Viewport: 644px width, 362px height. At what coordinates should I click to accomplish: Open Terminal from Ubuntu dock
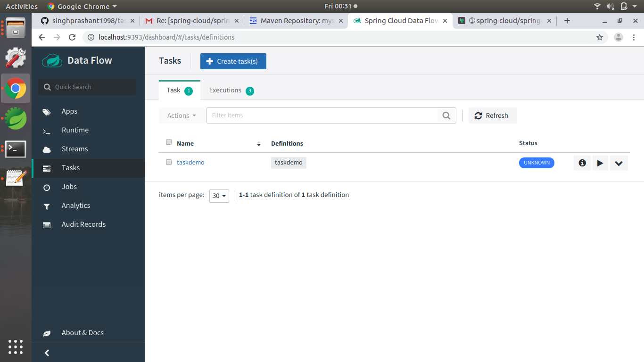[16, 149]
